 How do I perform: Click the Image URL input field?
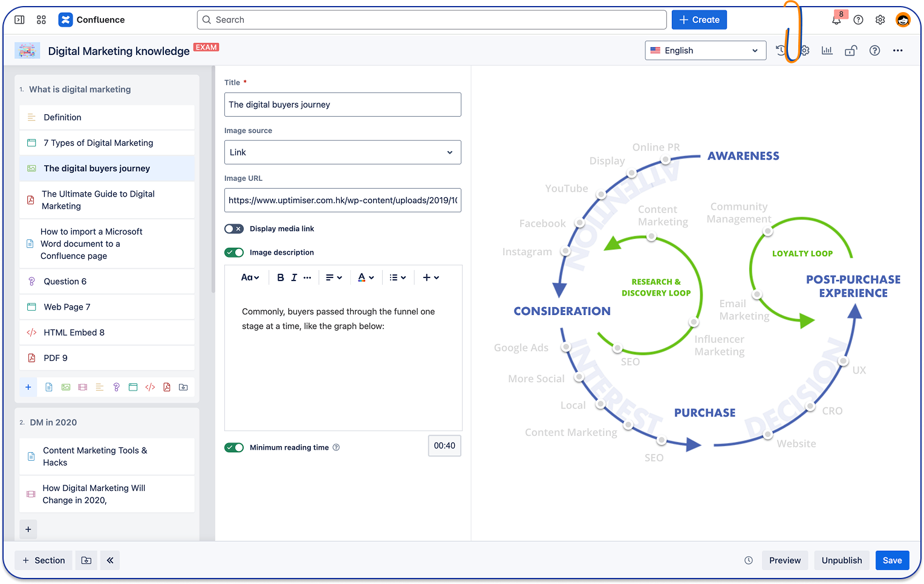[x=342, y=200]
